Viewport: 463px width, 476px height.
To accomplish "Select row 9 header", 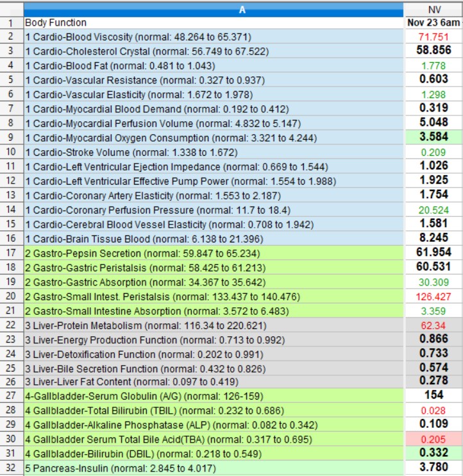I will point(12,137).
